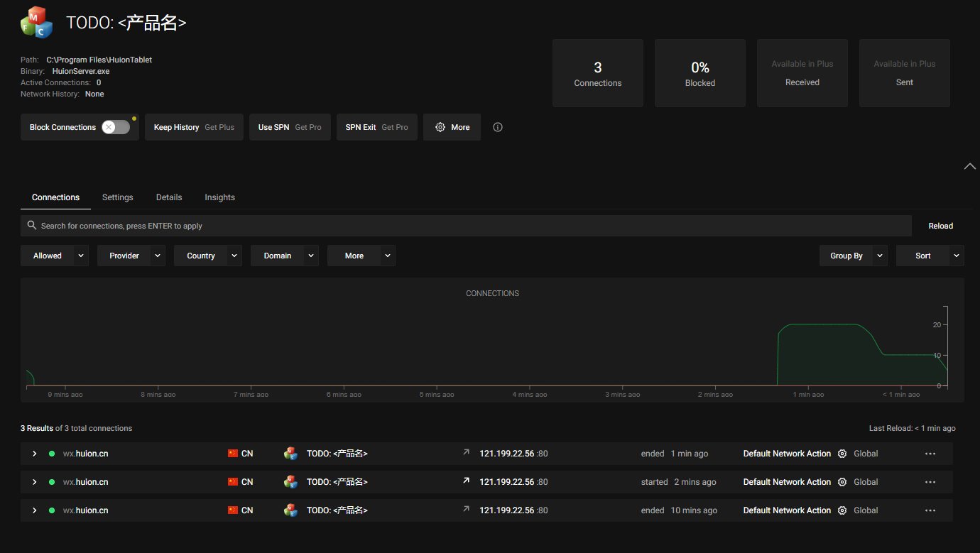Switch to the Connections tab
Image resolution: width=980 pixels, height=553 pixels.
pos(55,197)
